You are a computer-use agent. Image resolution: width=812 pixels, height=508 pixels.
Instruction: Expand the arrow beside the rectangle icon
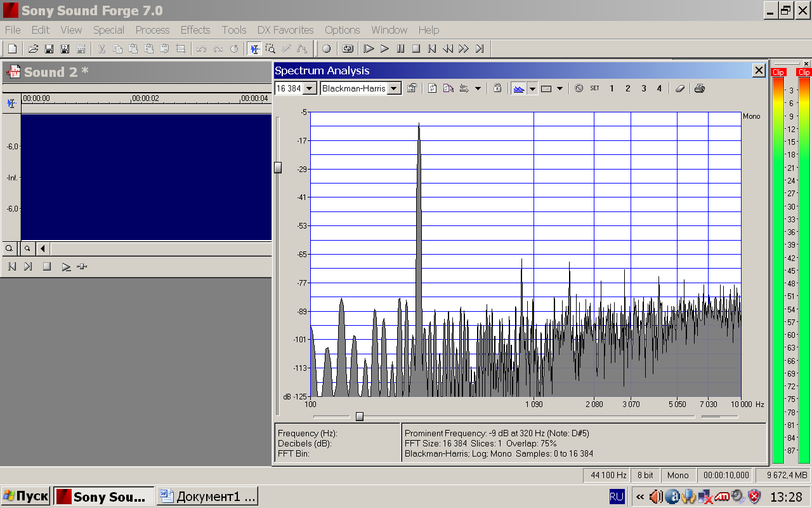tap(560, 88)
